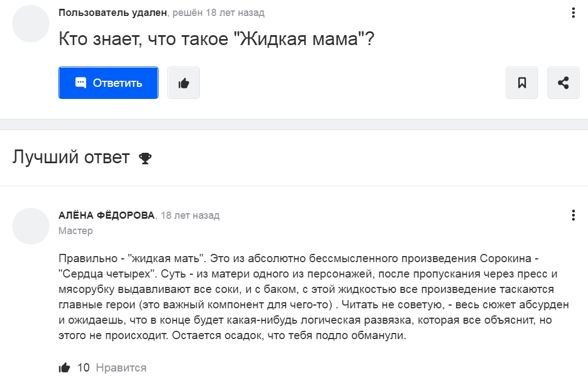588x377 pixels.
Task: Open three-dot menu on Алёна Фёдорова's answer
Action: 573,215
